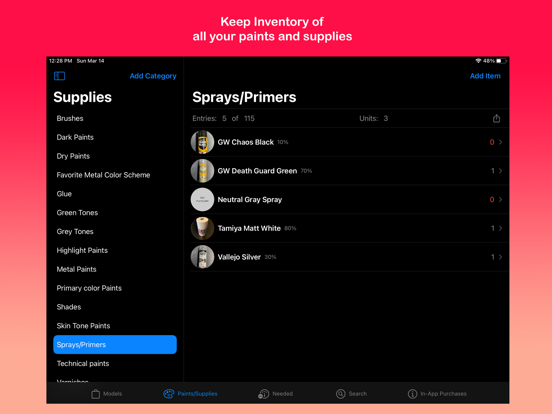Select Brushes category

(115, 118)
